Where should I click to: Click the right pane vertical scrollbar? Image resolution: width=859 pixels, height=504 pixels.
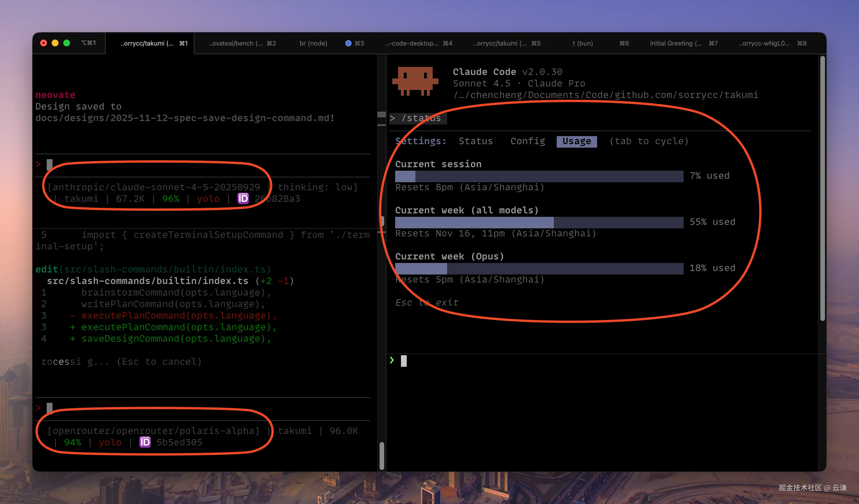coord(822,188)
